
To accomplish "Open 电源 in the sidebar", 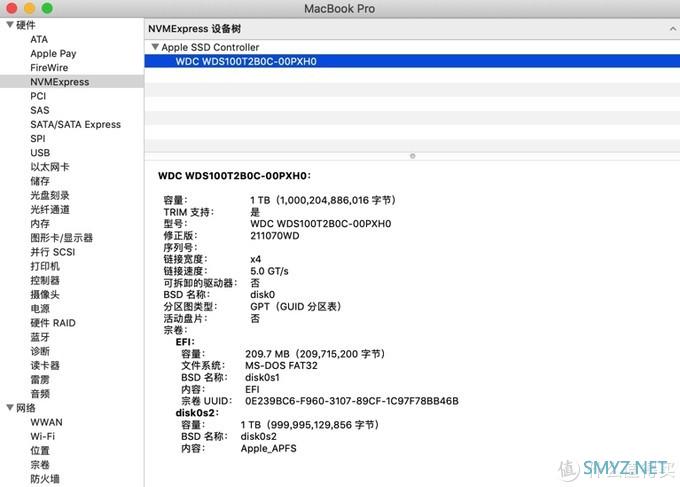I will click(x=40, y=309).
